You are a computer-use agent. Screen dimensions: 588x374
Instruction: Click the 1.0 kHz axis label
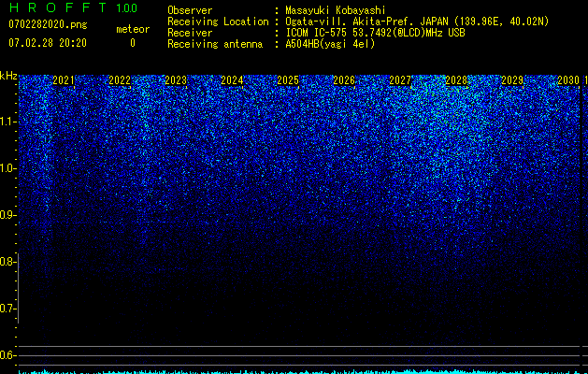(x=7, y=168)
